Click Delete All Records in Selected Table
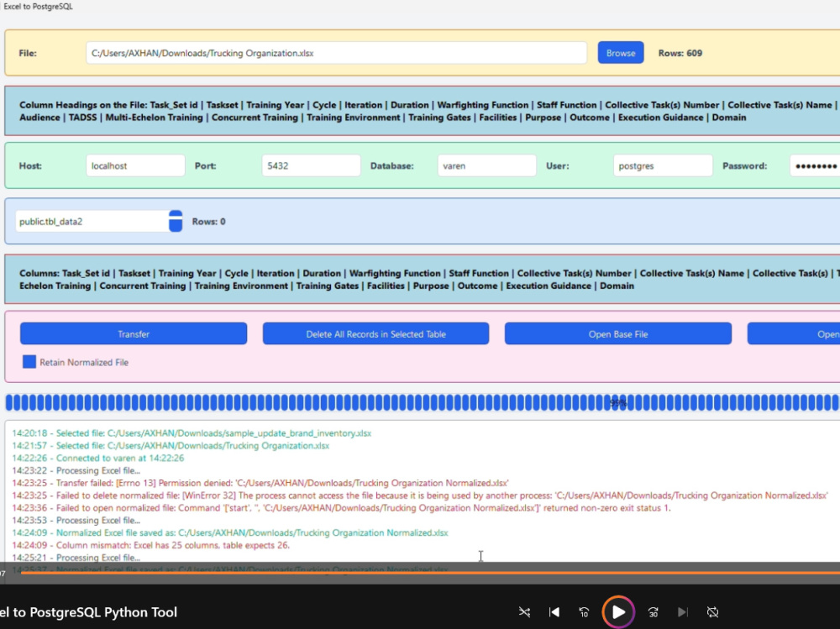Screen dimensions: 840x629 click(x=375, y=333)
